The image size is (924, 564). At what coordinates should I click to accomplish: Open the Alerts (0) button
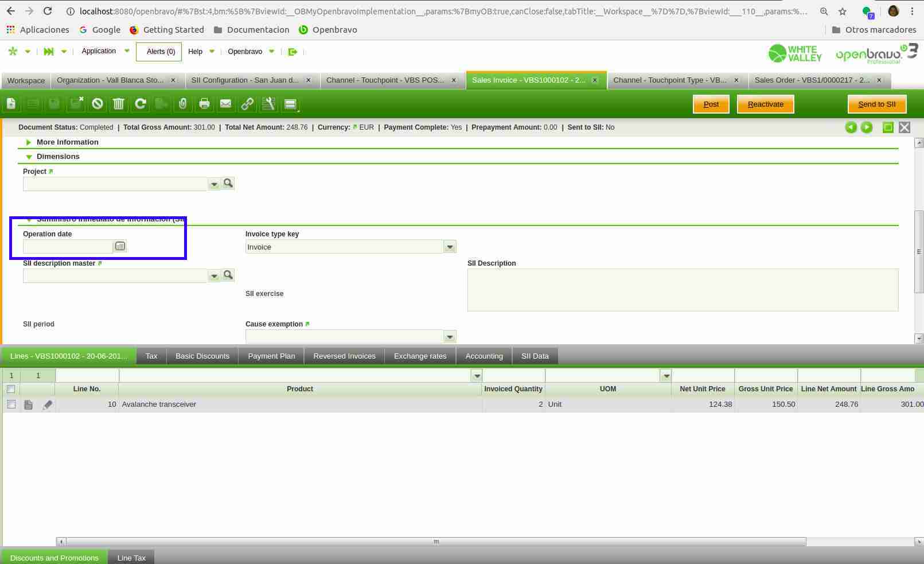(159, 52)
